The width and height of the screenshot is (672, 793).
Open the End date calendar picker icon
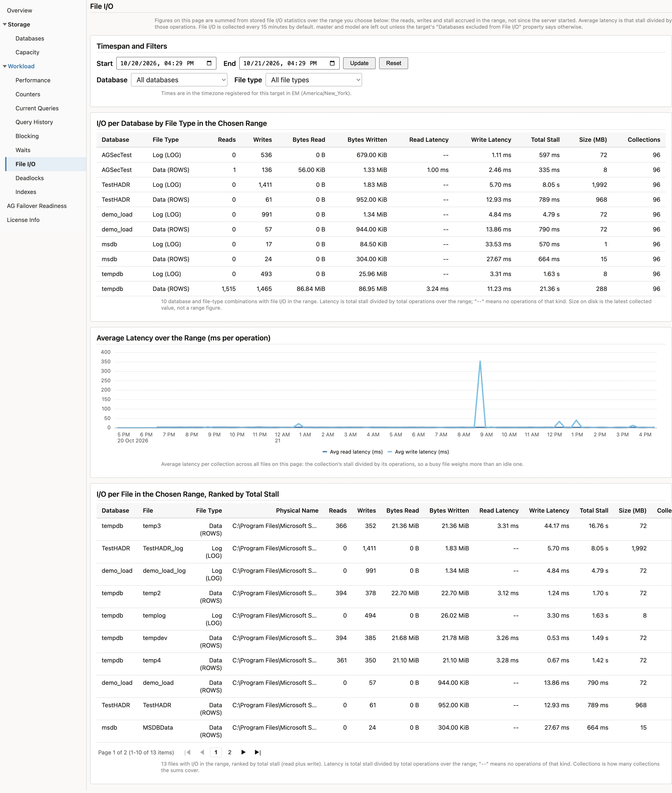pos(332,63)
